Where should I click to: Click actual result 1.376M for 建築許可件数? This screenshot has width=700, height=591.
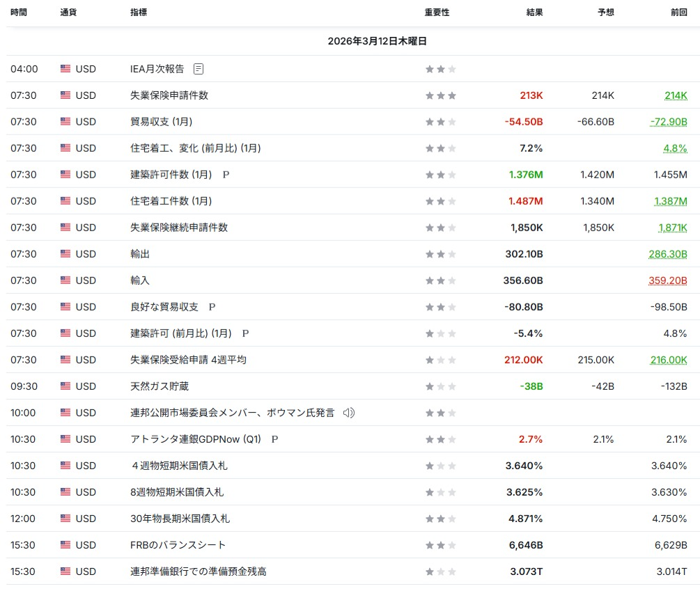(524, 175)
